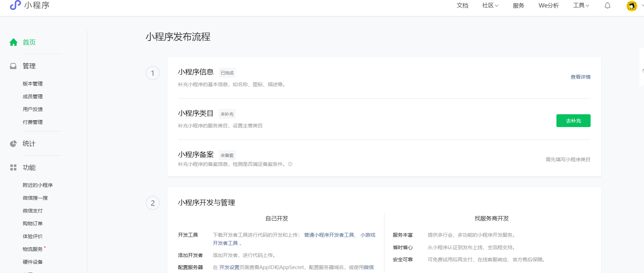The image size is (644, 273).
Task: Click 查看详情 for 小程序信息
Action: 581,77
